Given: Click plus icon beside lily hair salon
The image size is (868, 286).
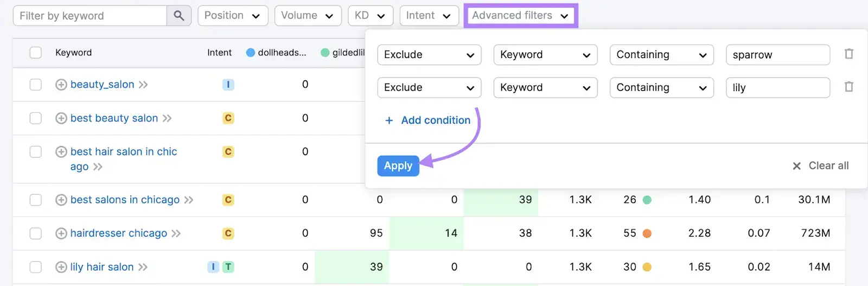Looking at the screenshot, I should 61,267.
